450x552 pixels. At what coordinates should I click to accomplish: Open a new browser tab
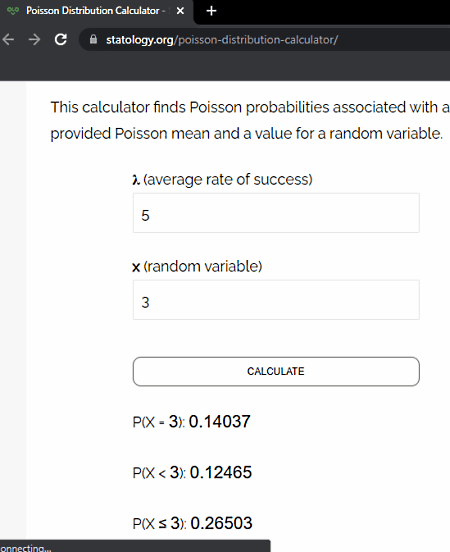(x=211, y=11)
